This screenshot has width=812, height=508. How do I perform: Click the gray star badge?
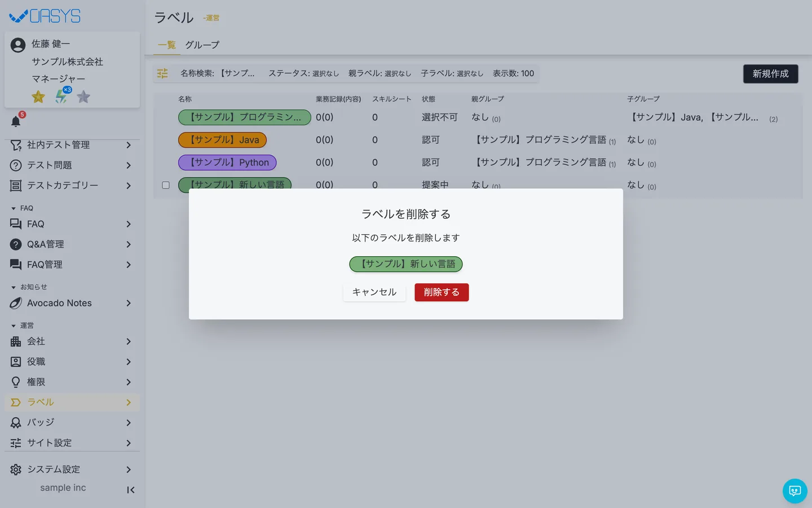pyautogui.click(x=83, y=97)
